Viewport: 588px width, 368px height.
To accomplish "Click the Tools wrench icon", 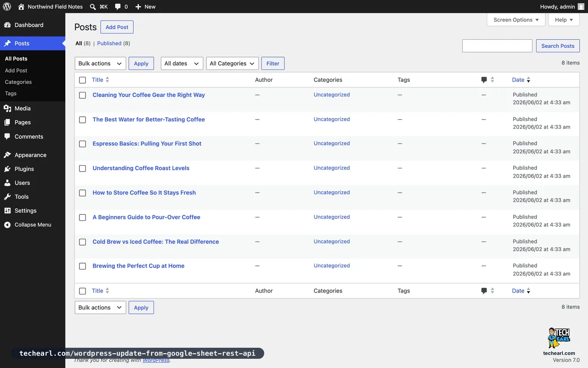I will (7, 196).
